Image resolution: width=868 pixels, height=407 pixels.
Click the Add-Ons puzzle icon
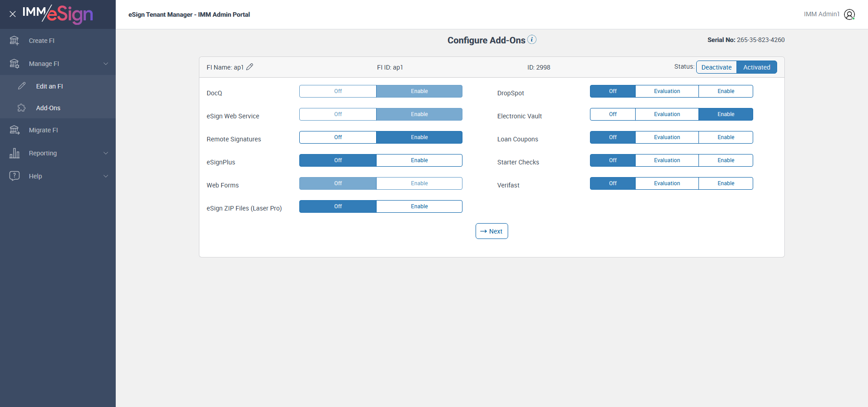22,108
